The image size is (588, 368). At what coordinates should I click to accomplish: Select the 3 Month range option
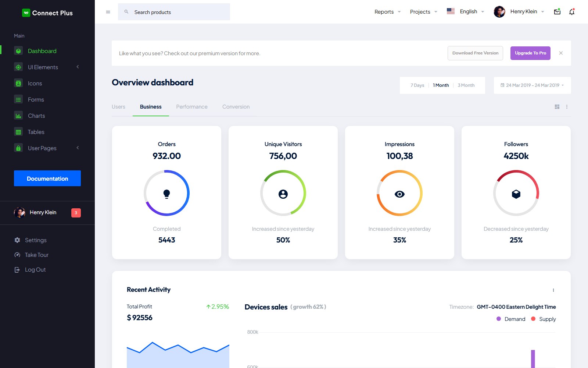(466, 85)
